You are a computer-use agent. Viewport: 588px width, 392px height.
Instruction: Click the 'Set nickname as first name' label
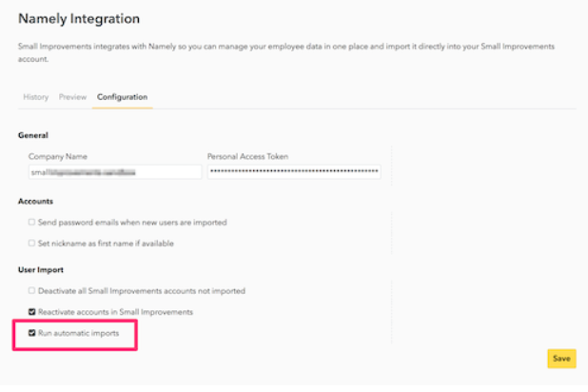tap(106, 244)
